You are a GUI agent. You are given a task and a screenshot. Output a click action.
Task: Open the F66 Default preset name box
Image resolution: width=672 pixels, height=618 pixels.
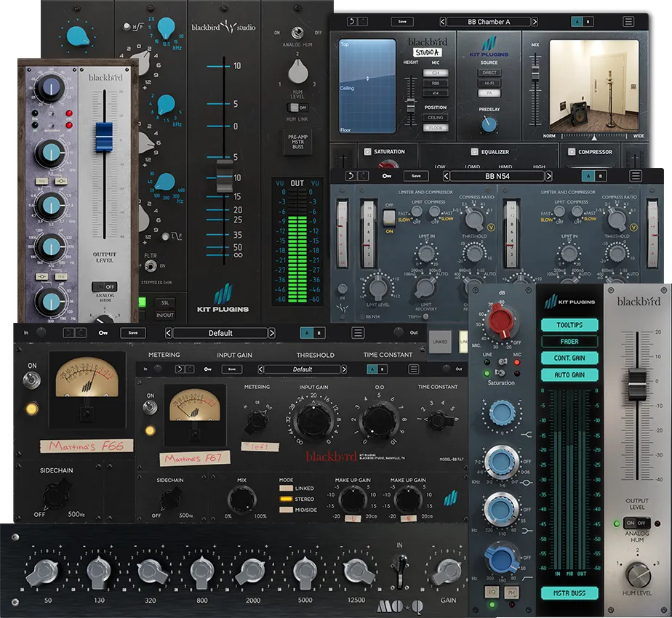pos(220,332)
